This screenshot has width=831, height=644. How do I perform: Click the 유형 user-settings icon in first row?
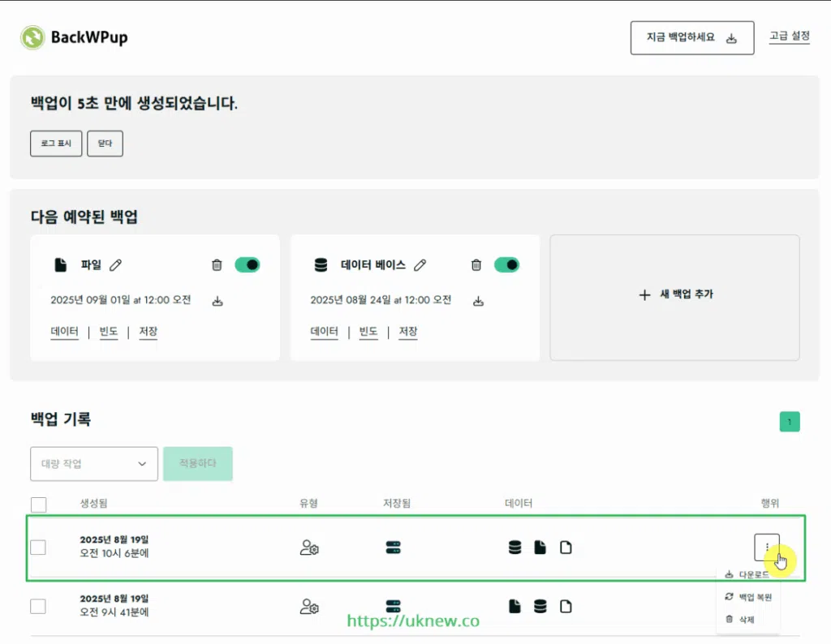tap(308, 547)
